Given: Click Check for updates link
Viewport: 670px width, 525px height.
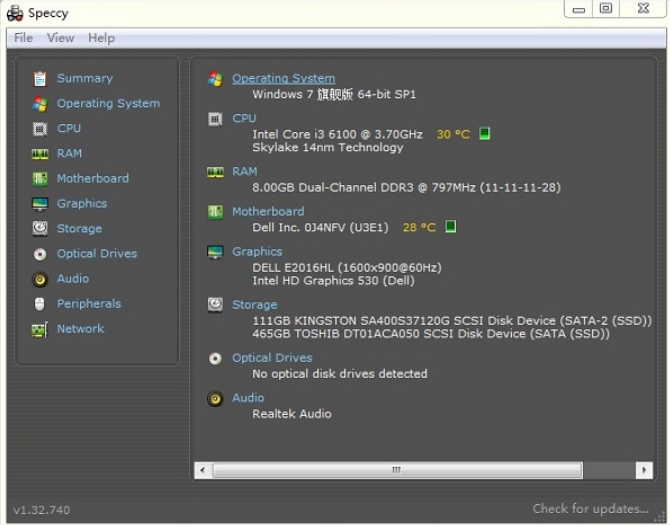Looking at the screenshot, I should [x=591, y=509].
